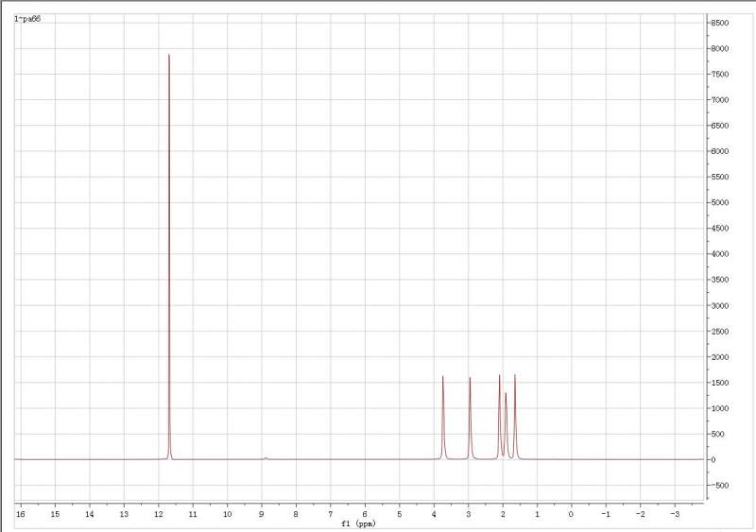This screenshot has height=532, width=756.
Task: Click the peak near 2.95 ppm
Action: [470, 418]
